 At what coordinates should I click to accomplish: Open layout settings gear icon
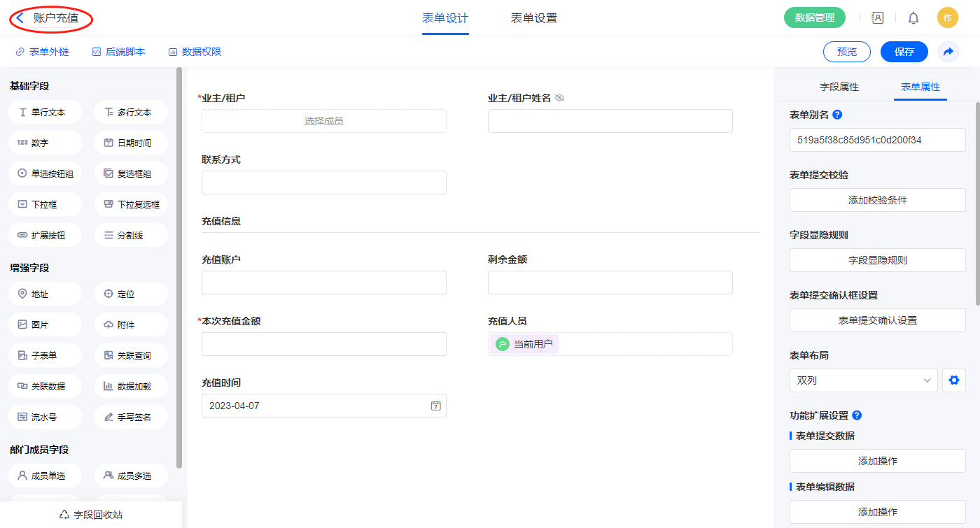click(953, 380)
